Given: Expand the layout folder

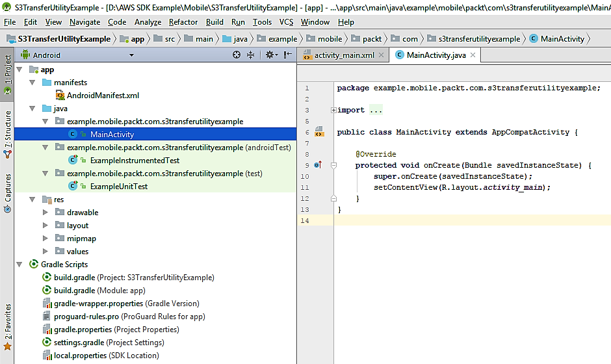Looking at the screenshot, I should pyautogui.click(x=45, y=226).
